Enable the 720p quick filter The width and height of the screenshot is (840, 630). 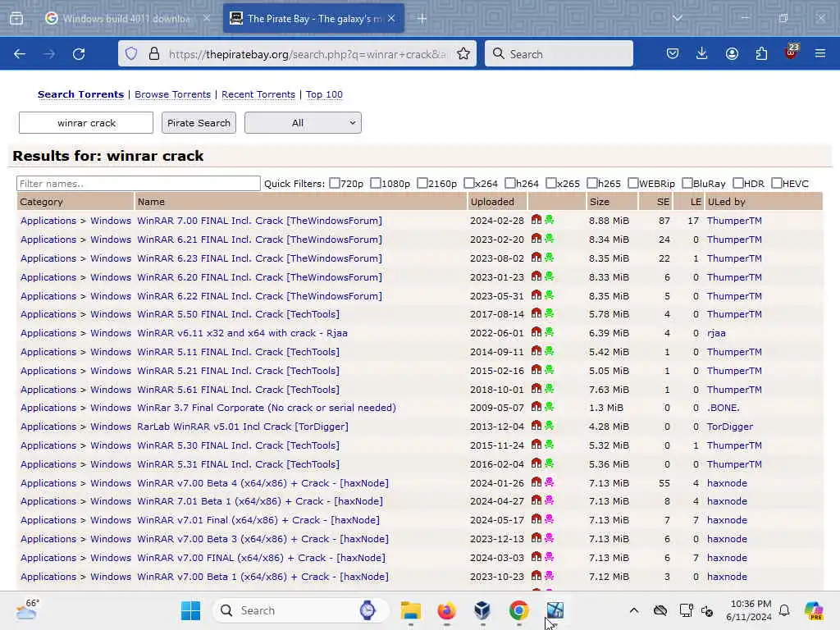[335, 183]
